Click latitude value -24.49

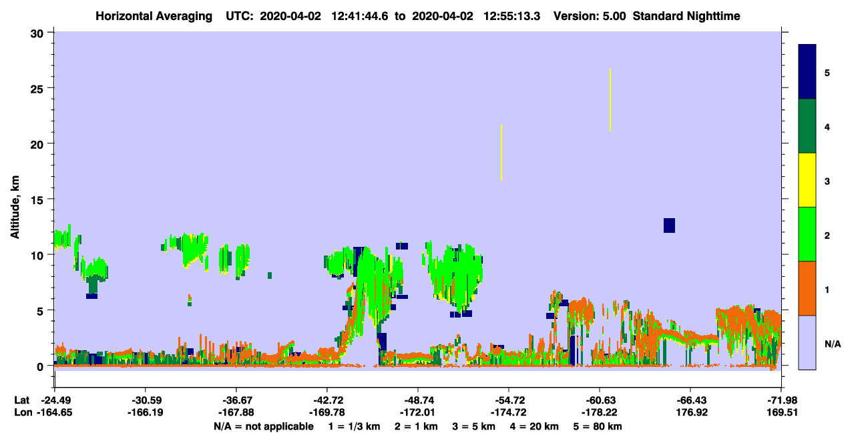click(x=54, y=400)
